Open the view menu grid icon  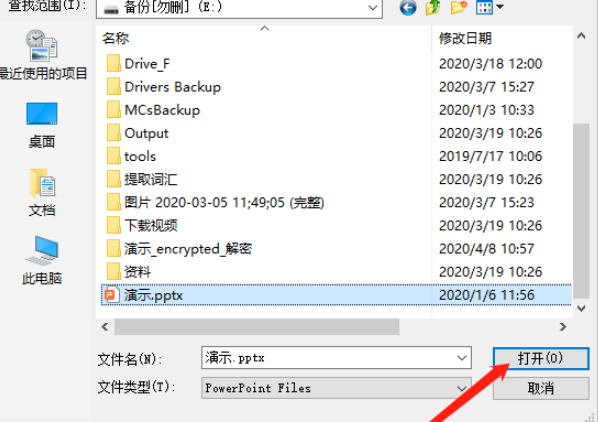point(490,7)
